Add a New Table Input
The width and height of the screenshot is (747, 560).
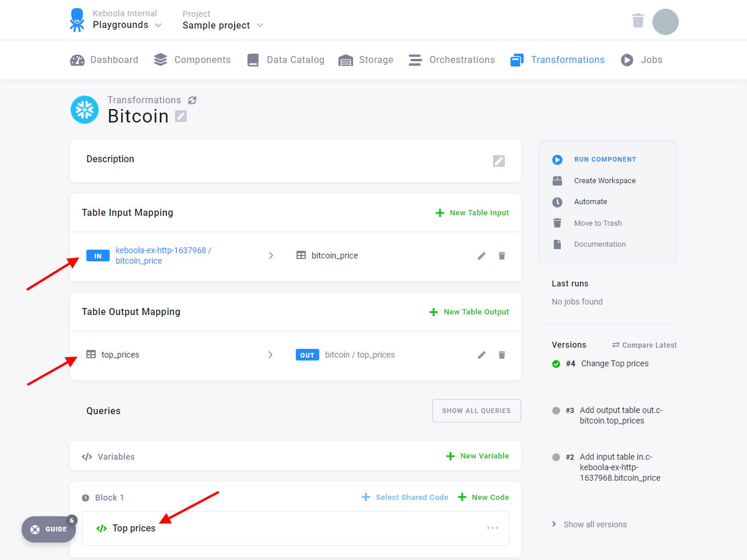[x=472, y=213]
